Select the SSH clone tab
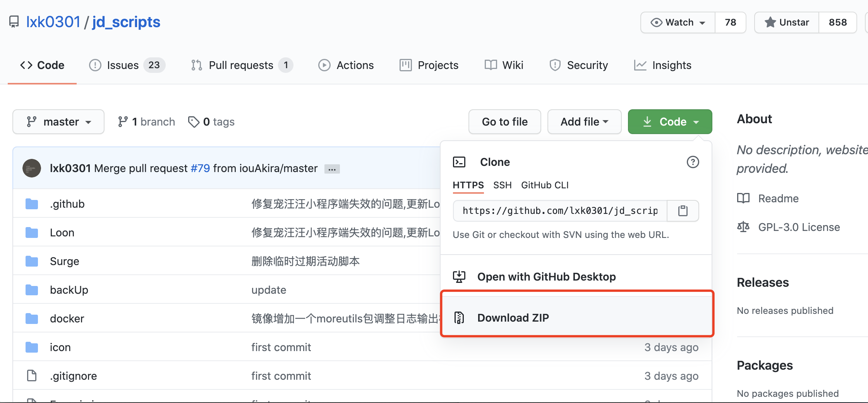The image size is (868, 403). coord(502,185)
